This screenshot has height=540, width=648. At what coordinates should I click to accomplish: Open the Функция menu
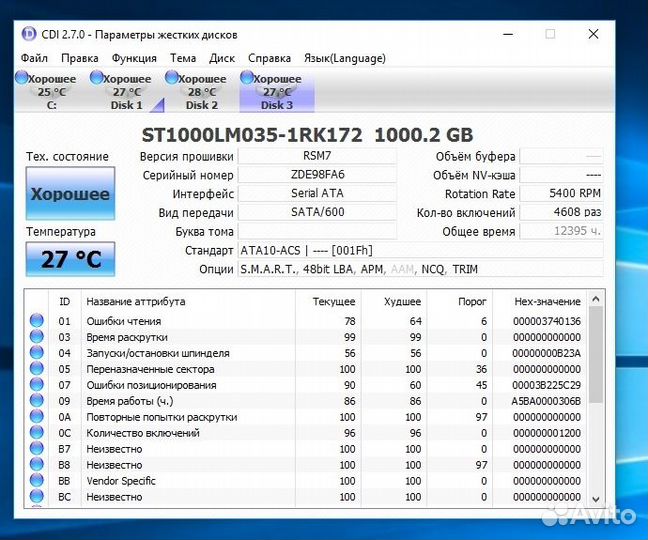[134, 58]
